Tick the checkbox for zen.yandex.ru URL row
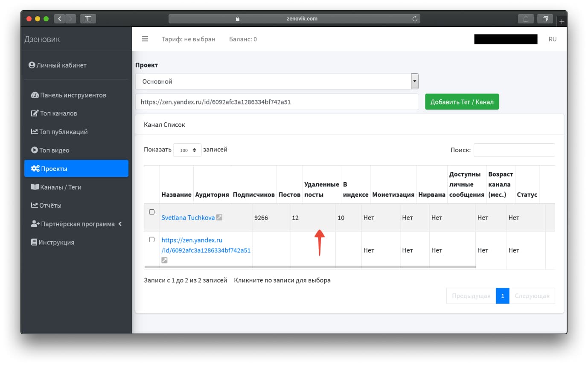588x365 pixels. tap(151, 240)
